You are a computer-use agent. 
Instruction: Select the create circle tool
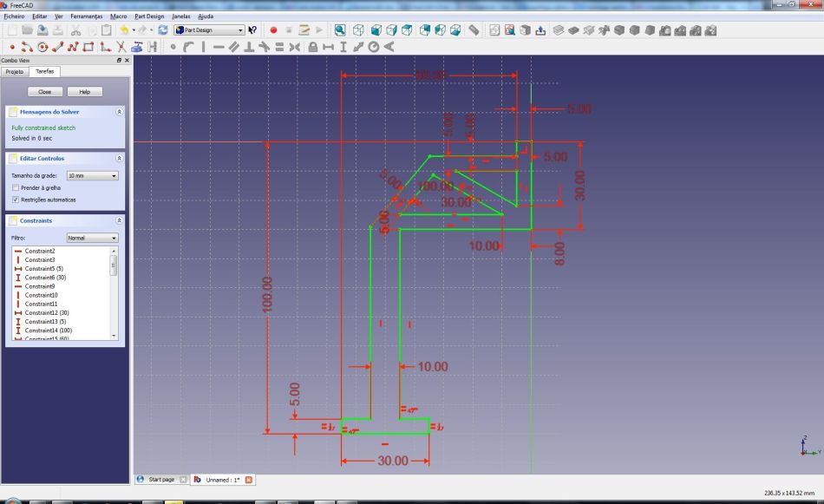pos(43,47)
